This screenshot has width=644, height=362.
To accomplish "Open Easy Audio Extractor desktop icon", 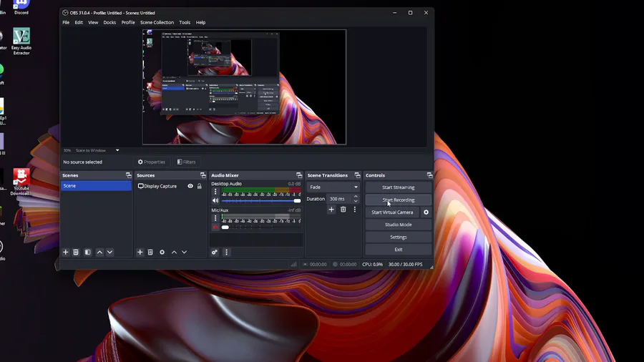I will (x=21, y=41).
